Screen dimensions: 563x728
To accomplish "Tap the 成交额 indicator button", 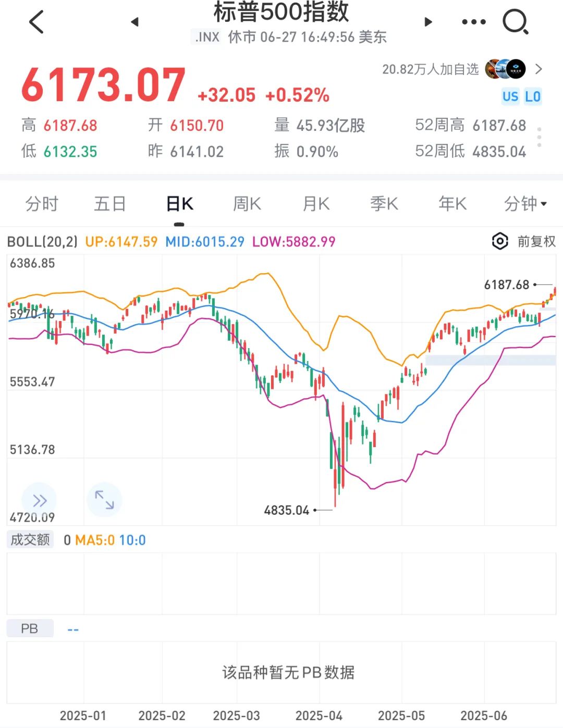I will point(30,539).
